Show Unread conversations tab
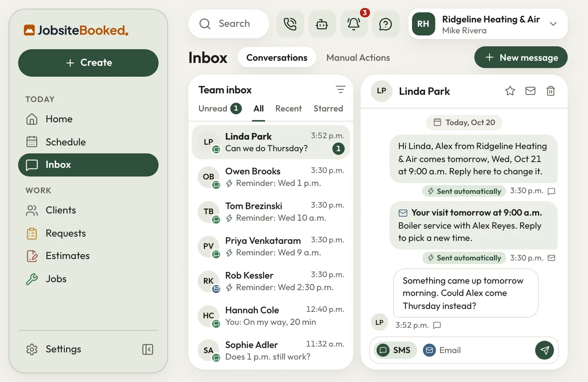The image size is (588, 382). tap(220, 109)
